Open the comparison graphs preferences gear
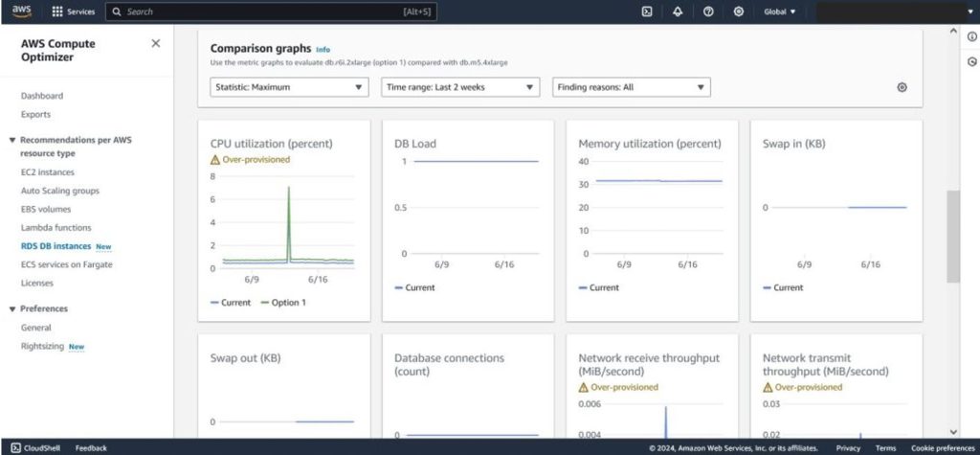980x455 pixels. coord(902,87)
